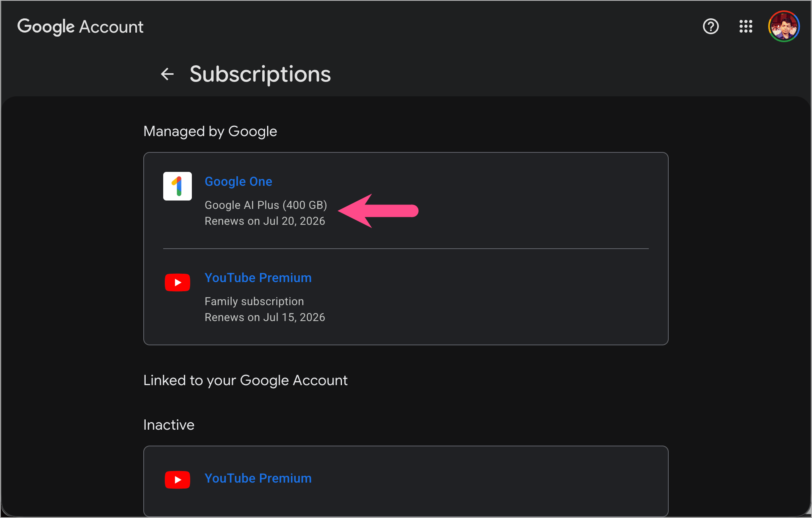Go back using the left arrow
This screenshot has height=518, width=812.
coord(167,74)
